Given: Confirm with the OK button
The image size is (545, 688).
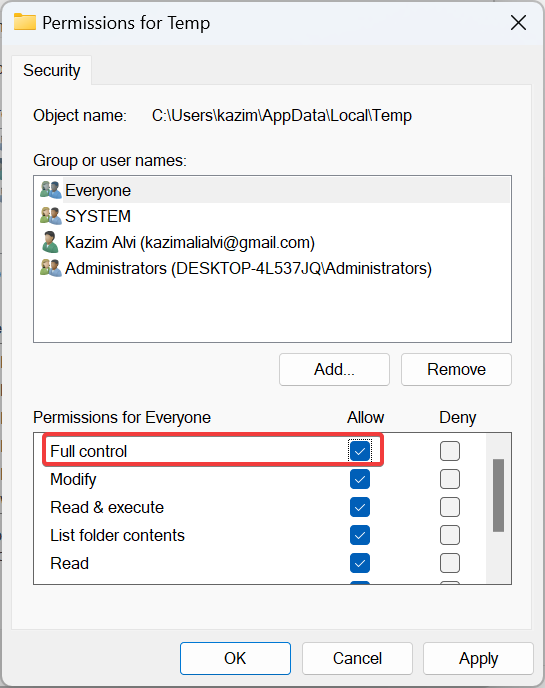Looking at the screenshot, I should (235, 658).
